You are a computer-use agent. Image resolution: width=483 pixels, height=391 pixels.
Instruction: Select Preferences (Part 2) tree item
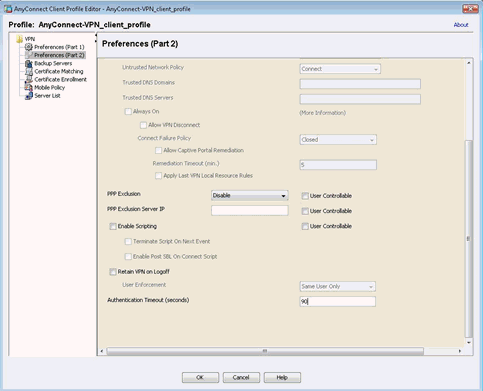click(59, 55)
